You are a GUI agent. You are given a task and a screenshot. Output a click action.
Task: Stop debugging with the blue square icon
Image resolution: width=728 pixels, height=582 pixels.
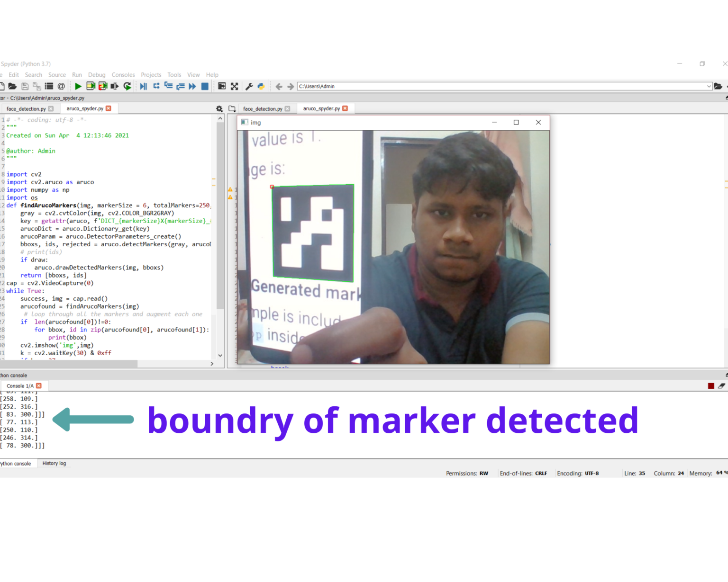(205, 86)
